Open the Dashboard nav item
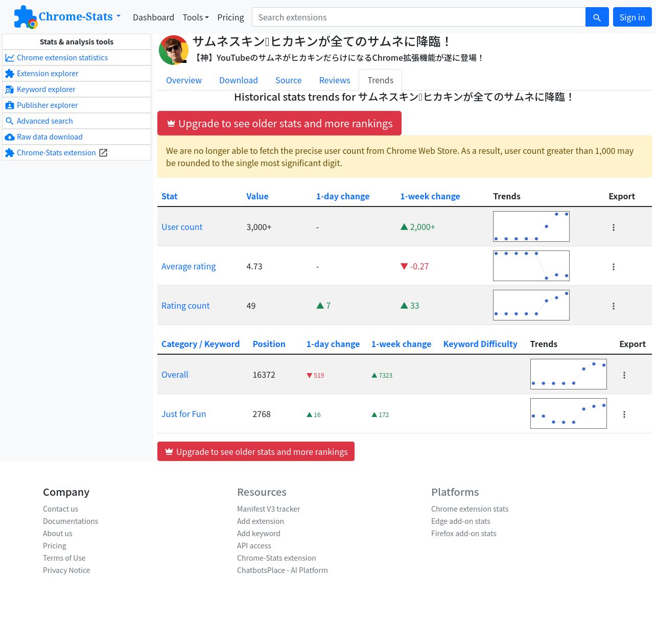 coord(153,17)
